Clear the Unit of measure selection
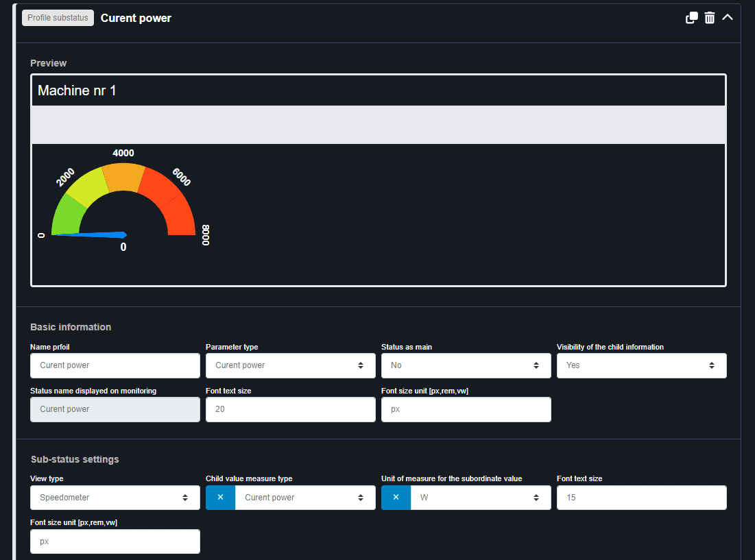This screenshot has width=755, height=560. coord(396,498)
